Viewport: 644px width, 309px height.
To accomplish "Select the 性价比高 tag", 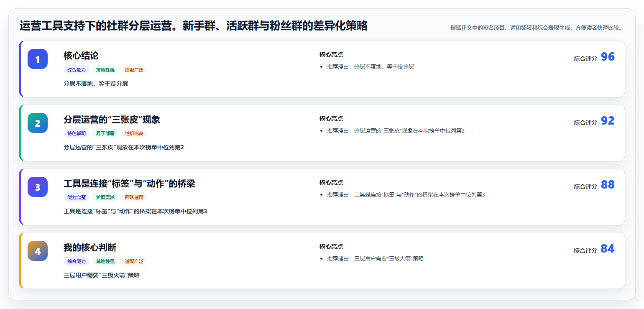I will [x=134, y=133].
